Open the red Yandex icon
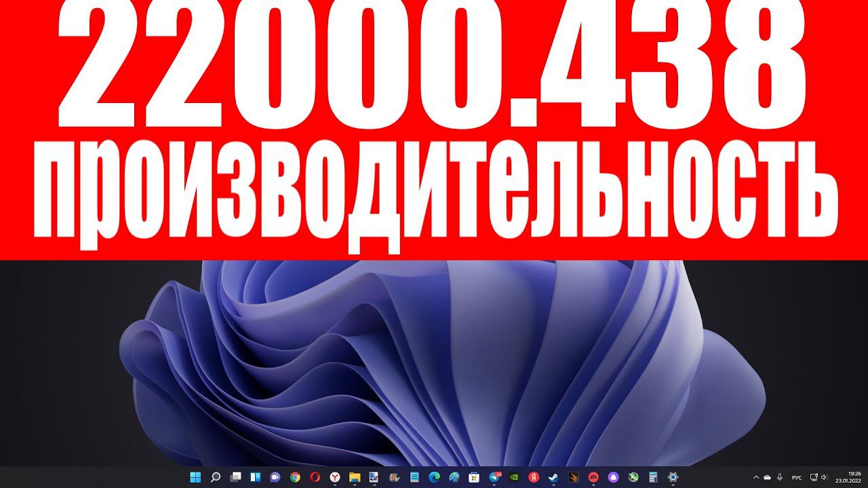868x488 pixels. [x=534, y=476]
